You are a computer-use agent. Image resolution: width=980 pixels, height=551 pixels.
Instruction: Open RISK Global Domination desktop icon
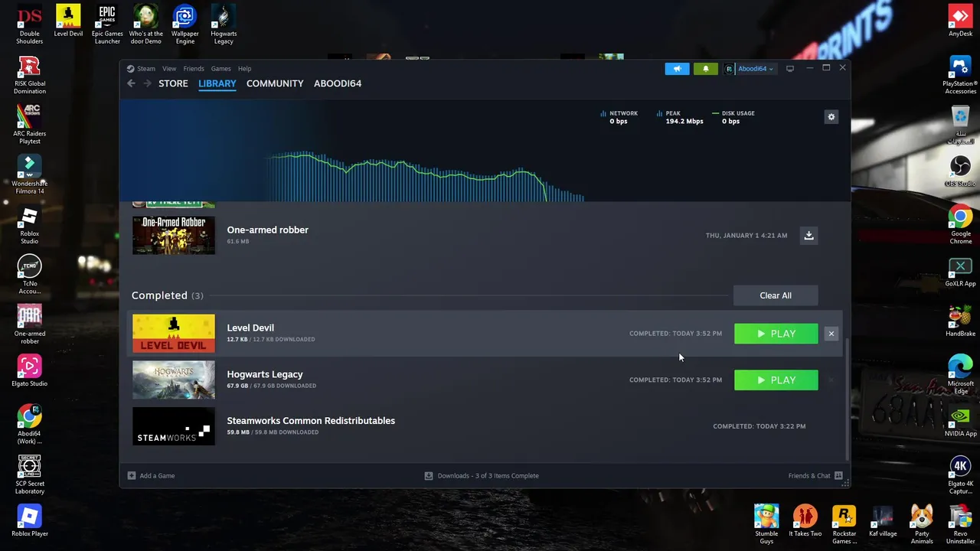pos(30,74)
